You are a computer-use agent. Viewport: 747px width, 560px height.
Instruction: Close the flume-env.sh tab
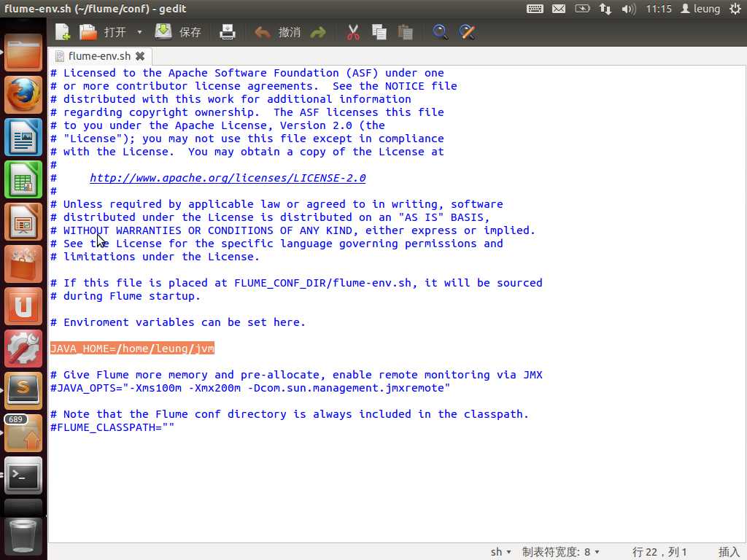coord(140,56)
